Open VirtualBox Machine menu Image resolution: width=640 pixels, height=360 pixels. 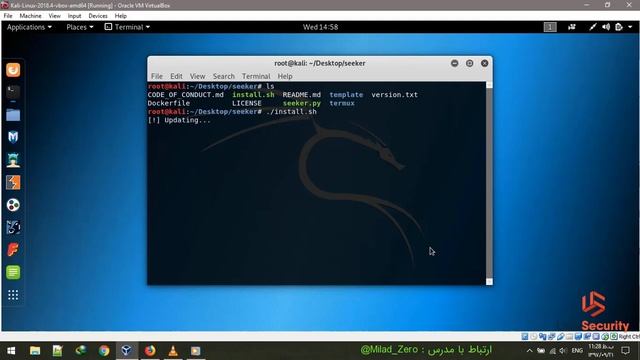click(30, 16)
